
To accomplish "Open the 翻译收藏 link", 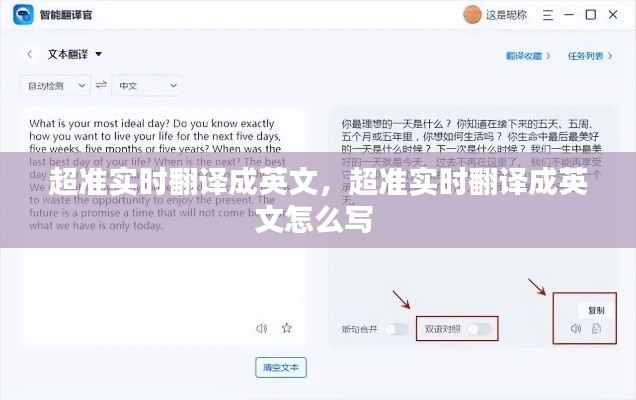I will pos(528,56).
